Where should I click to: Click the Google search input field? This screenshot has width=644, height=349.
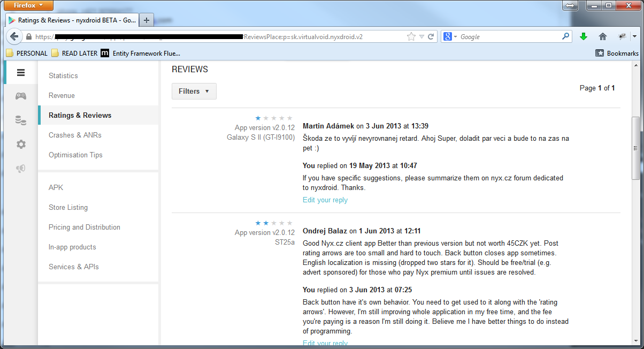tap(508, 36)
